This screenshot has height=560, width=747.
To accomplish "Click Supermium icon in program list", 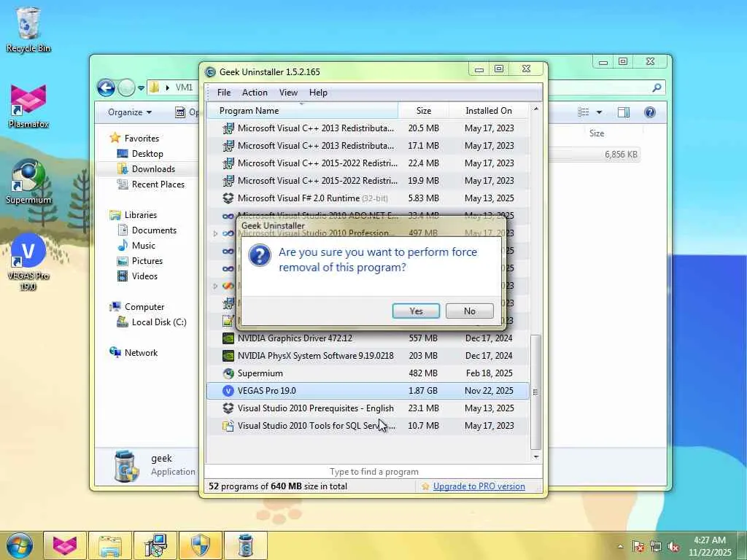I will 228,373.
